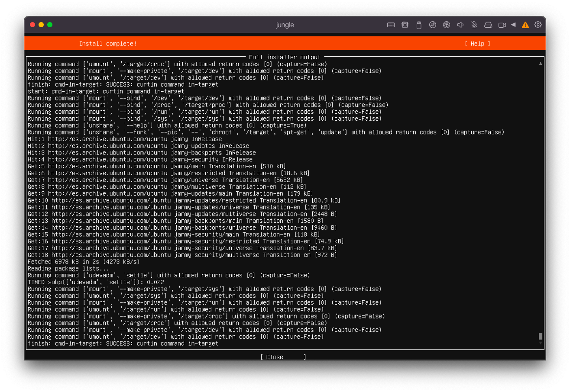Click the scrollbar thumb in installer output
Viewport: 570px width, 392px height.
(540, 336)
